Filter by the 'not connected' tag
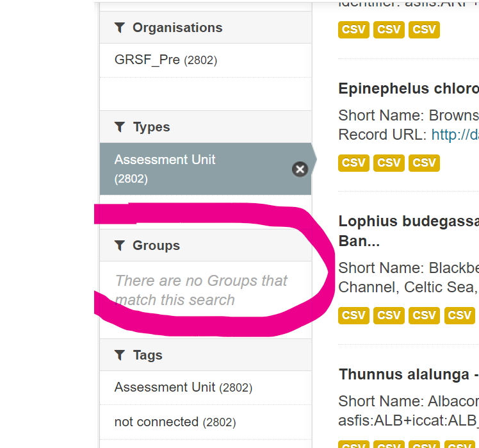The image size is (479, 448). click(x=174, y=422)
